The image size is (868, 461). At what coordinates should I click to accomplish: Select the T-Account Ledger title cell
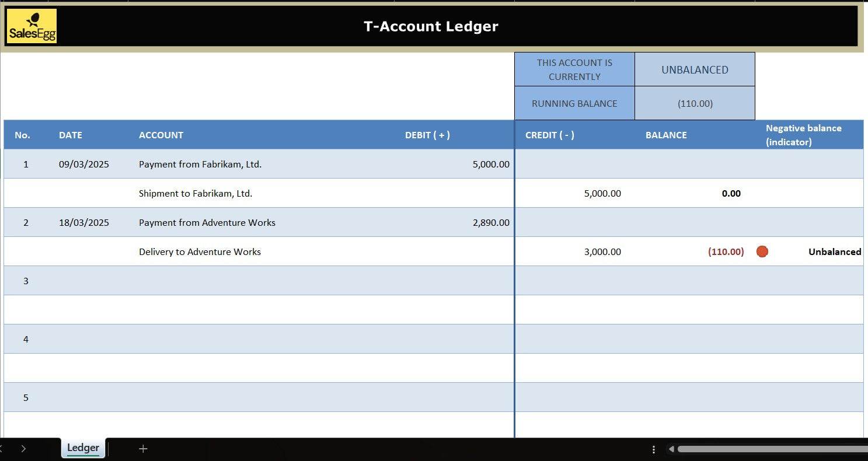point(431,26)
